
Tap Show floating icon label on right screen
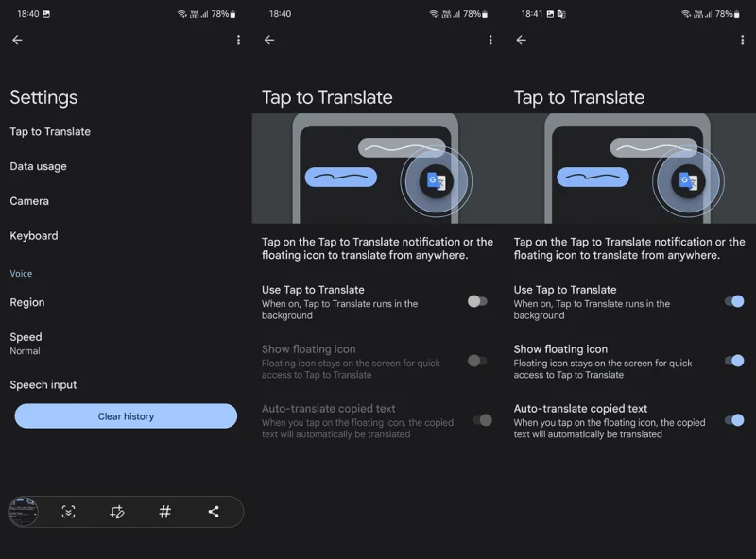click(560, 348)
